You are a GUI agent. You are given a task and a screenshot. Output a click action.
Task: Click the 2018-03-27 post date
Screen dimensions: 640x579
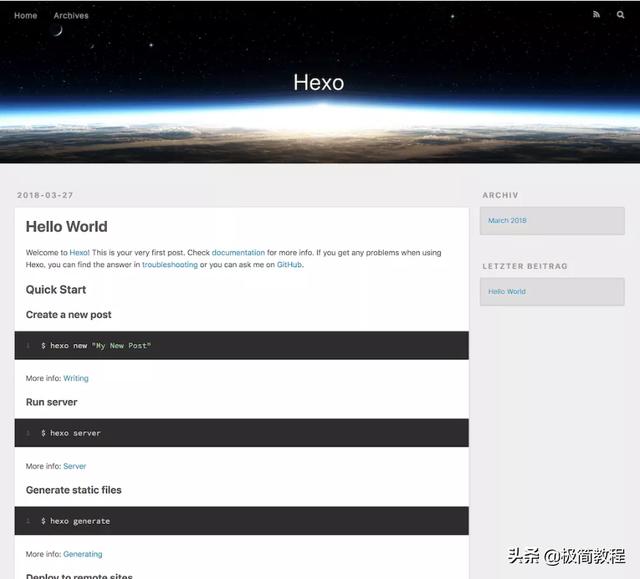point(45,195)
